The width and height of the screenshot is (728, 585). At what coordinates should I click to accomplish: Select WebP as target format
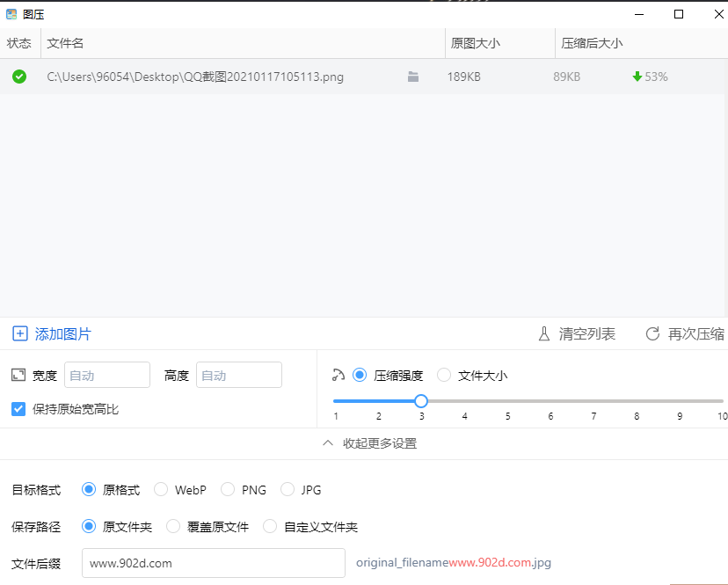click(161, 490)
